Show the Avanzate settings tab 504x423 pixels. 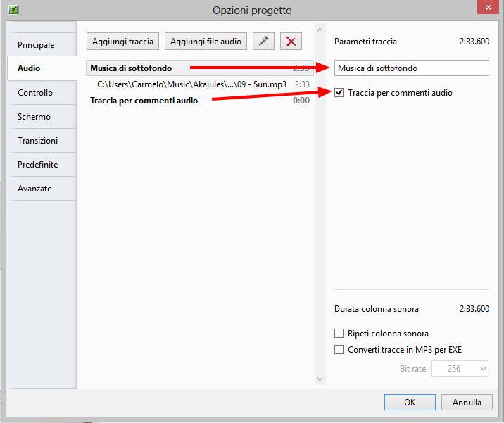(34, 189)
